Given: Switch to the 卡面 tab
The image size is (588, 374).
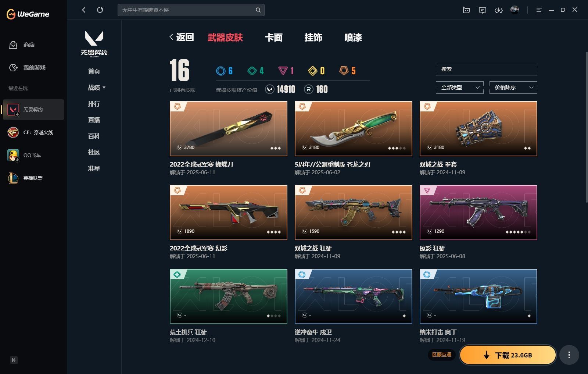Looking at the screenshot, I should (274, 38).
